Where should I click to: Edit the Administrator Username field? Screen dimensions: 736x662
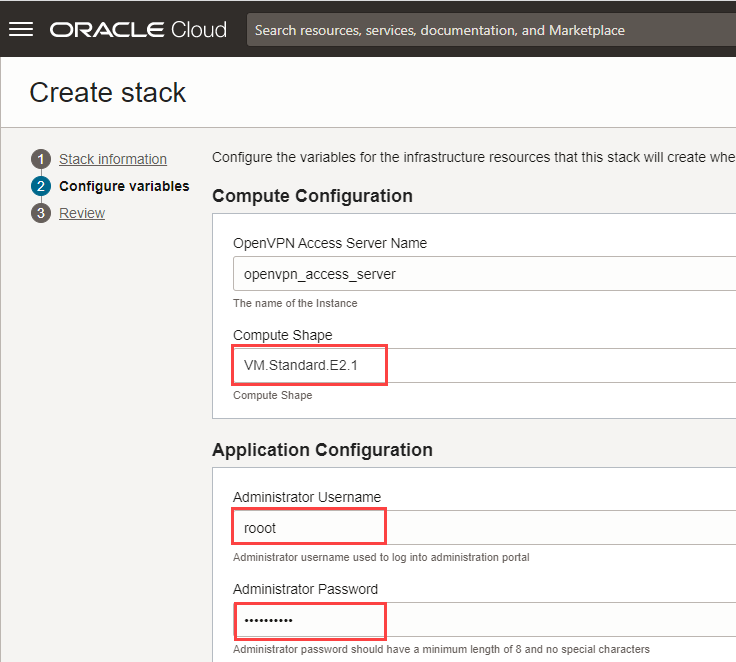tap(484, 528)
